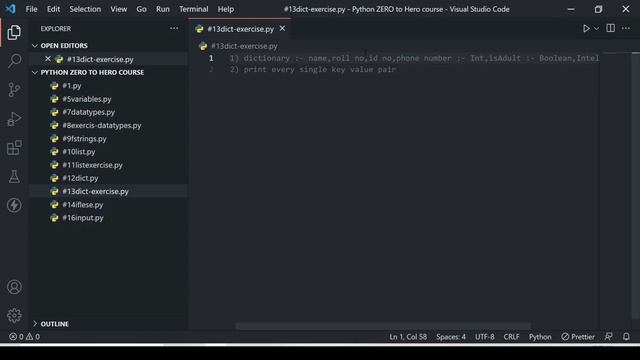Click the horizontal editor scrollbar
The width and height of the screenshot is (640, 360).
point(383,326)
